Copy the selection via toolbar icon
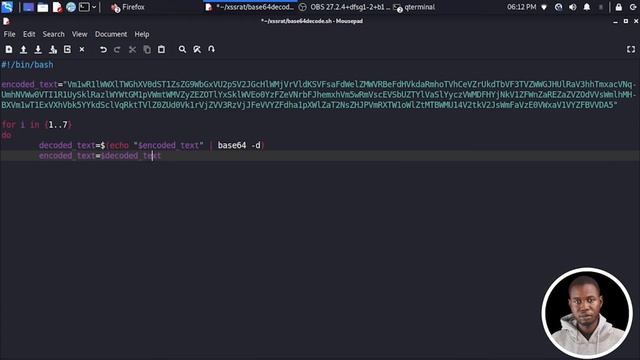The width and height of the screenshot is (640, 360). [x=147, y=49]
